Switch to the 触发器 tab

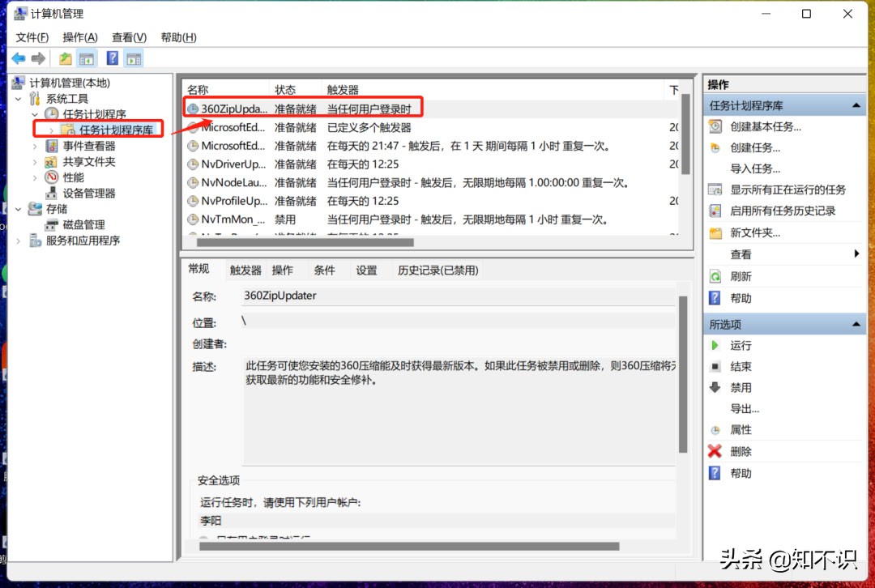point(245,270)
